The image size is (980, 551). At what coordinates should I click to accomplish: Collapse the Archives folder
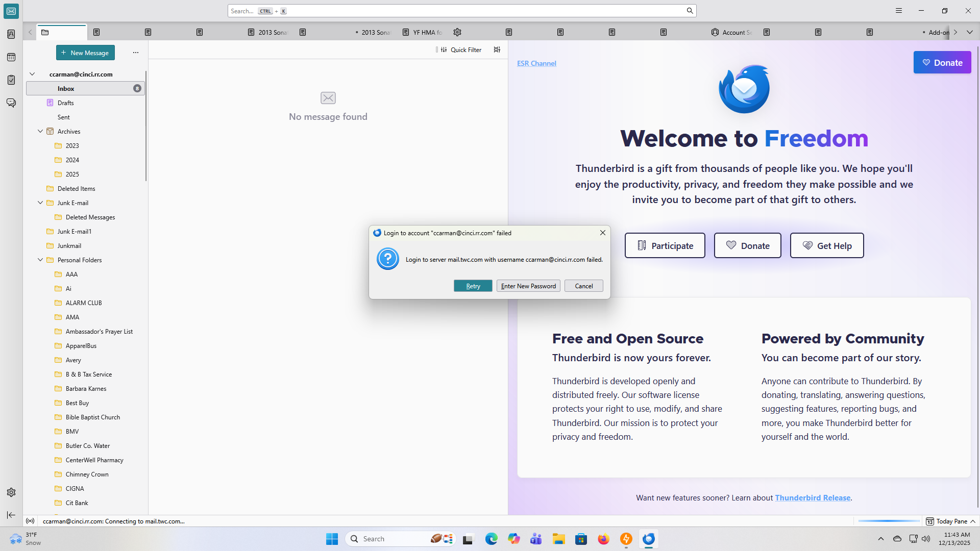pos(40,131)
